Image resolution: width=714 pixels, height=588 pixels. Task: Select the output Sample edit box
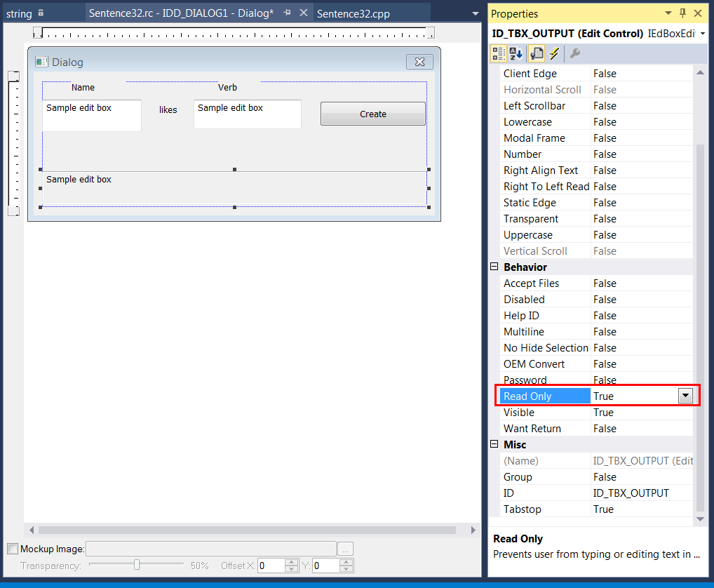(234, 188)
